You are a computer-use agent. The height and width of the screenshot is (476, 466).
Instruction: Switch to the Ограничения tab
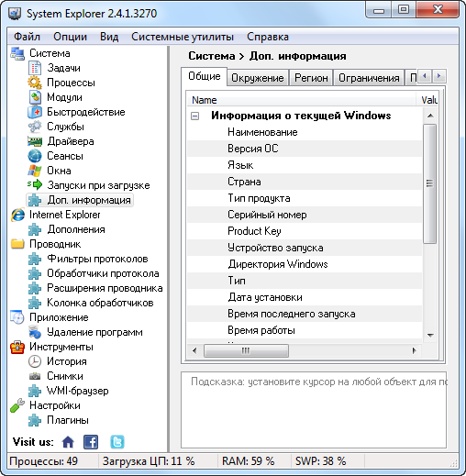click(x=369, y=78)
